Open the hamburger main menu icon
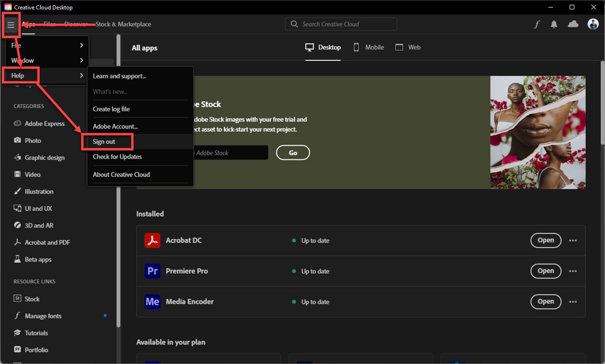The width and height of the screenshot is (605, 364). pyautogui.click(x=11, y=25)
